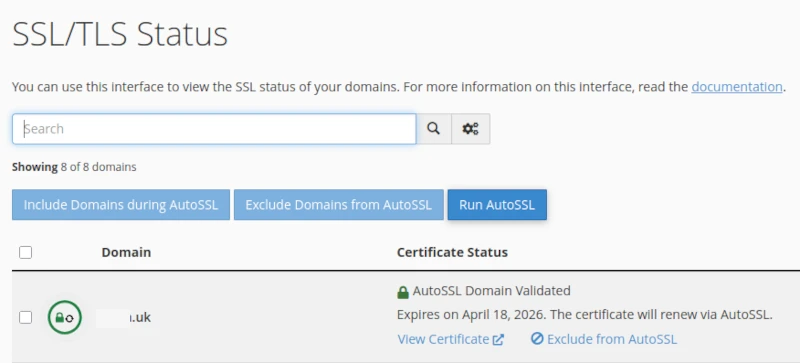
Task: Click the Domain column header
Action: 126,252
